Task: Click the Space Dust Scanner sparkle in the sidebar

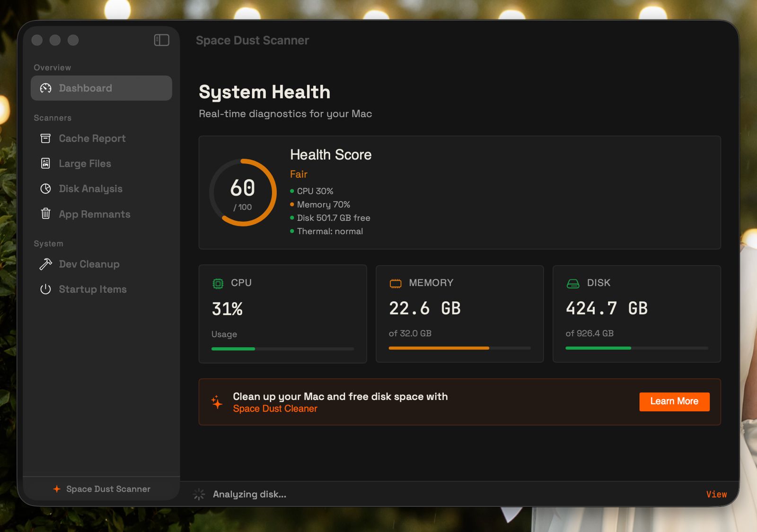Action: point(56,489)
